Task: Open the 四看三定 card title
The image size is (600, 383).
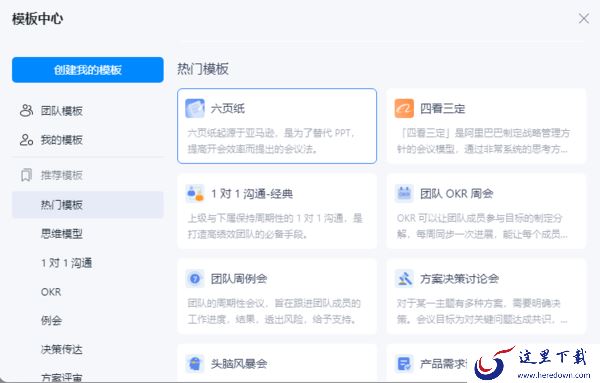Action: 443,109
